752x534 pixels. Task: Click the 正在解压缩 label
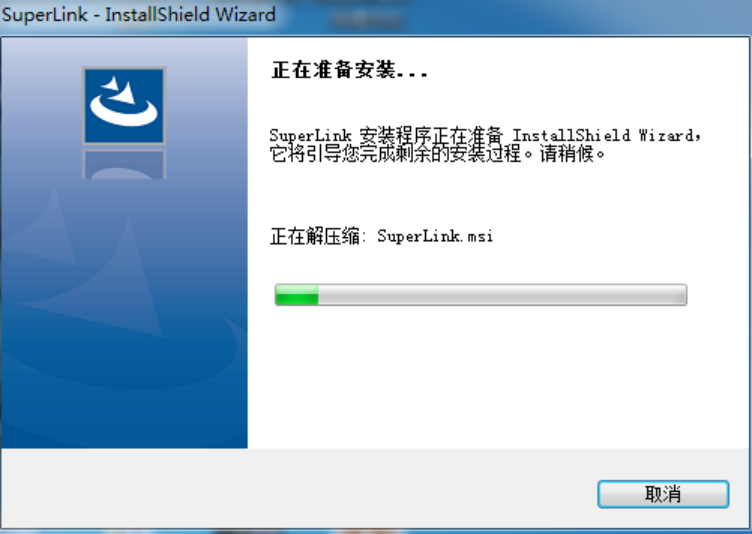click(315, 236)
